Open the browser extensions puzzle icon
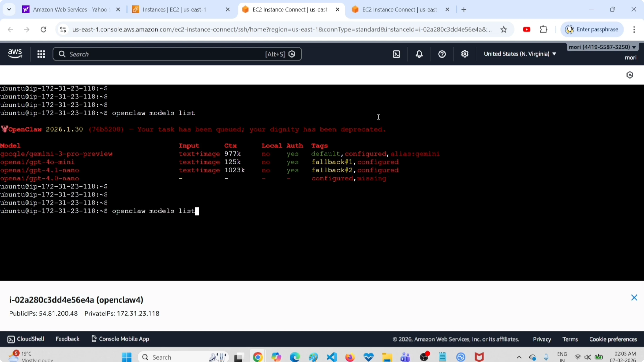The image size is (644, 362). (x=544, y=29)
